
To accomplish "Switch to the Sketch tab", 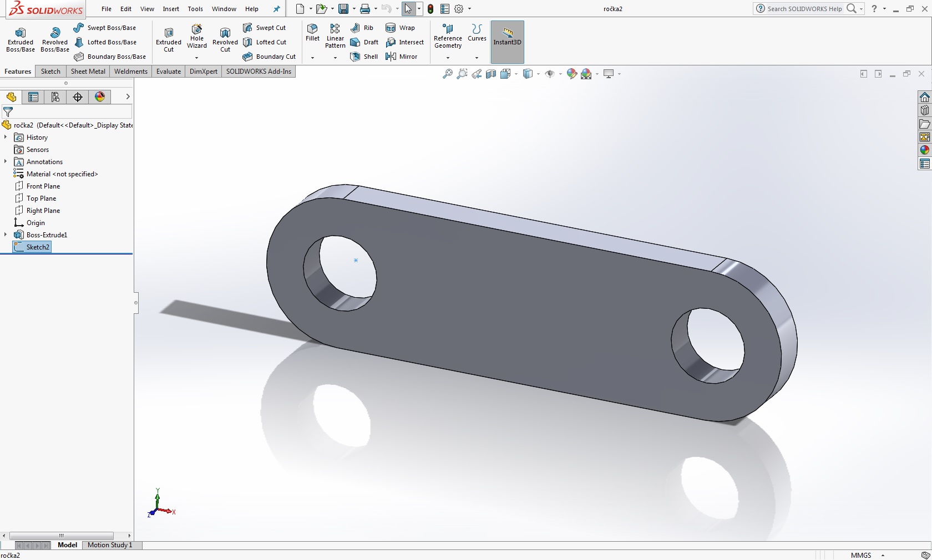I will pos(50,72).
